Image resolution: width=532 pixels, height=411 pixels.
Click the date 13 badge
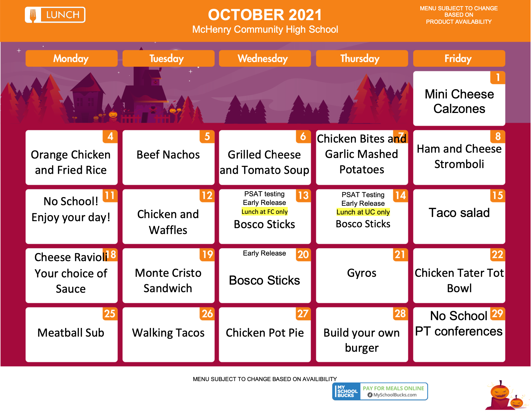pos(303,196)
